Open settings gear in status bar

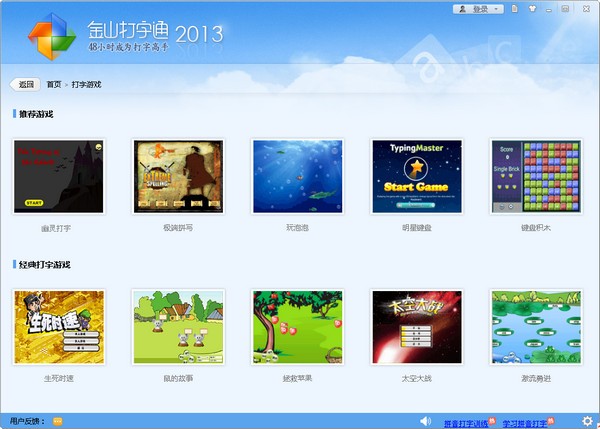[x=587, y=421]
